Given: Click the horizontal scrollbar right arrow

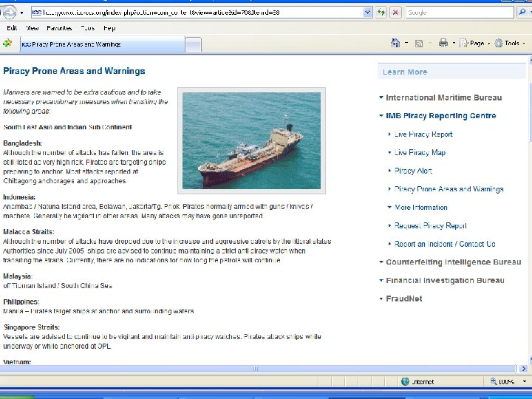Looking at the screenshot, I should [x=523, y=369].
